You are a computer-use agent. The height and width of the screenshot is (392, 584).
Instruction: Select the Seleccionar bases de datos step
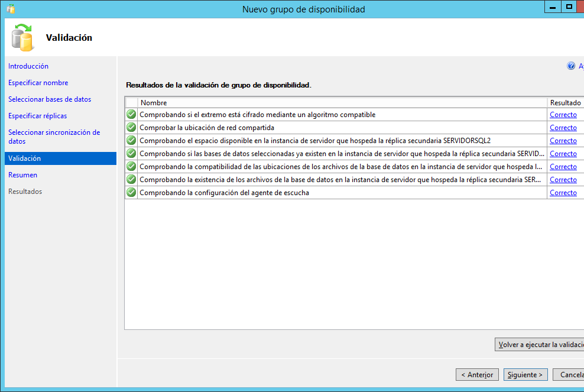tap(48, 99)
